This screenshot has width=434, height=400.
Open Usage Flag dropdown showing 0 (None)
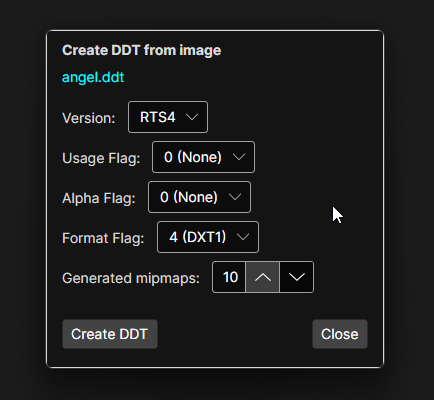click(203, 157)
